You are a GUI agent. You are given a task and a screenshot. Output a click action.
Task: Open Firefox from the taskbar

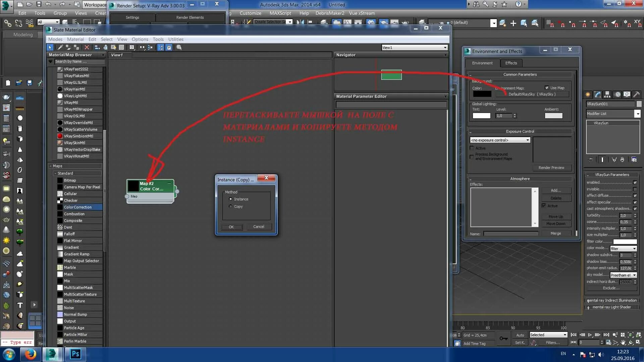[30, 354]
